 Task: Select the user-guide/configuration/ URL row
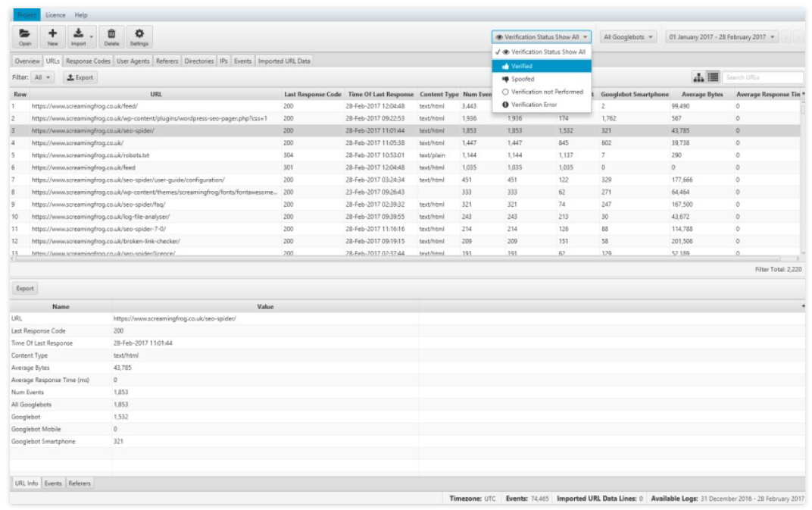(x=405, y=180)
